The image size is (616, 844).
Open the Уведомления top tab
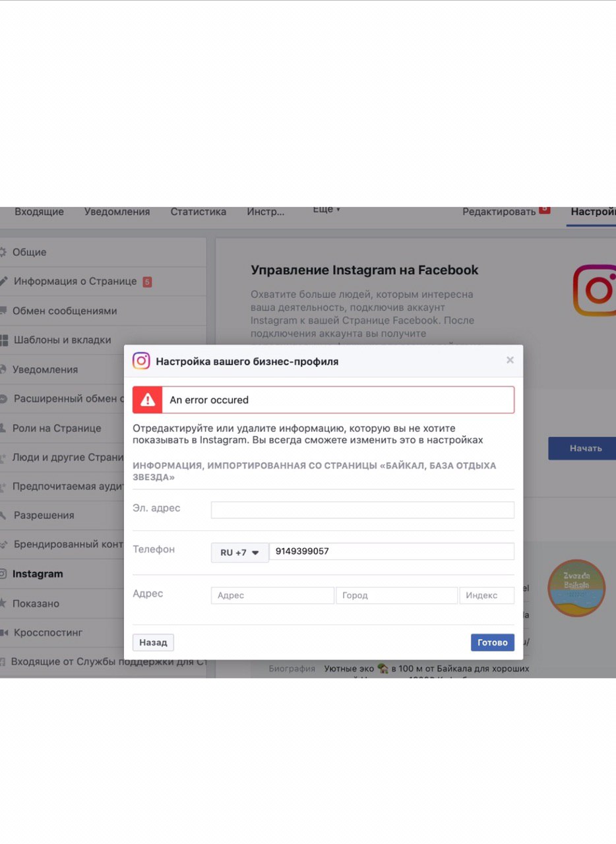click(x=117, y=212)
